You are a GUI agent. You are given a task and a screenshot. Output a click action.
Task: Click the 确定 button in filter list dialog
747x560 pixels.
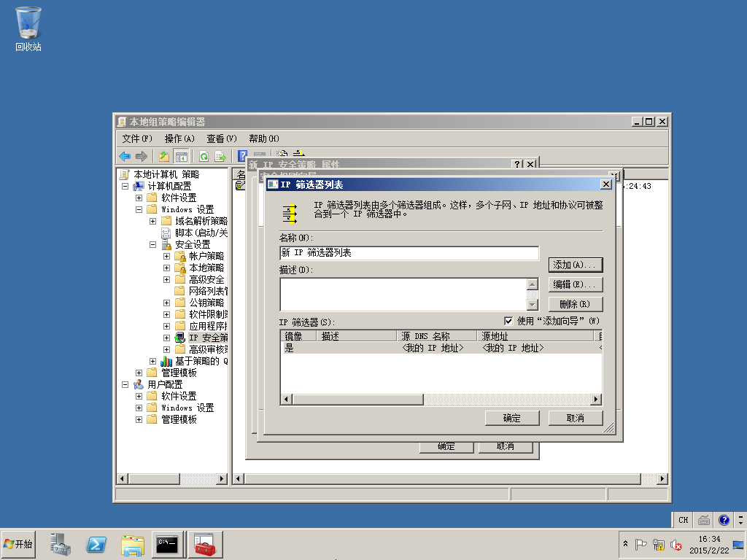click(512, 418)
